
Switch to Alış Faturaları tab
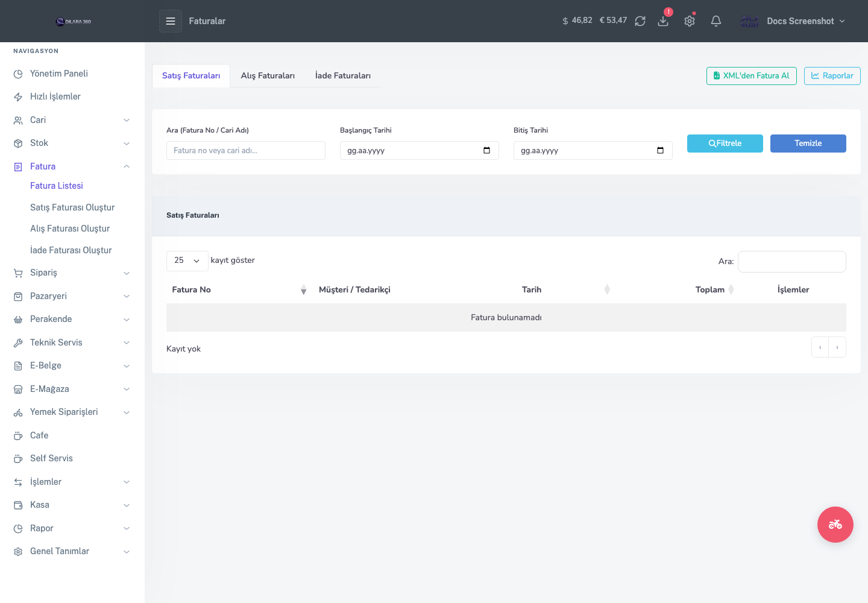pos(268,75)
